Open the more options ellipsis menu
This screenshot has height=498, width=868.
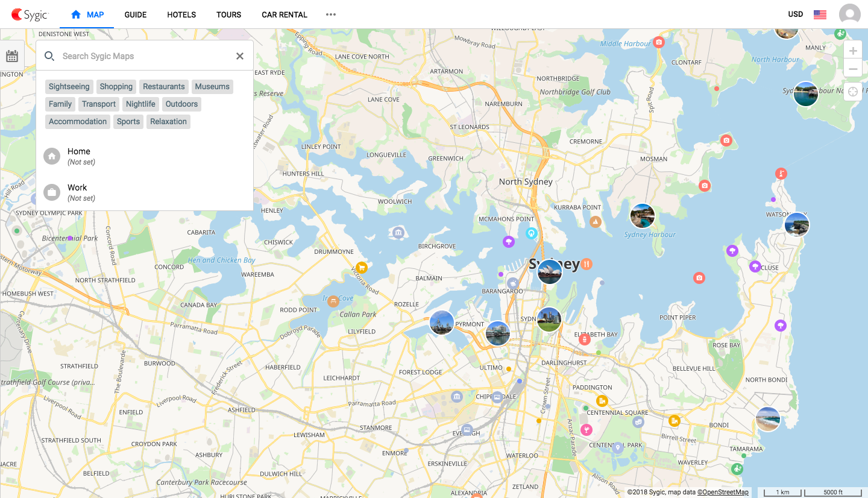click(331, 14)
